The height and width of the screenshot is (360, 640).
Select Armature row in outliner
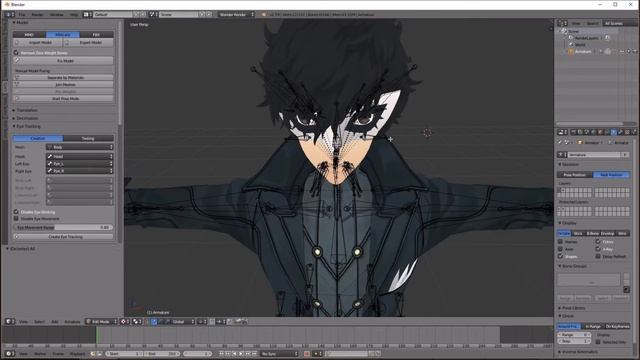(582, 52)
